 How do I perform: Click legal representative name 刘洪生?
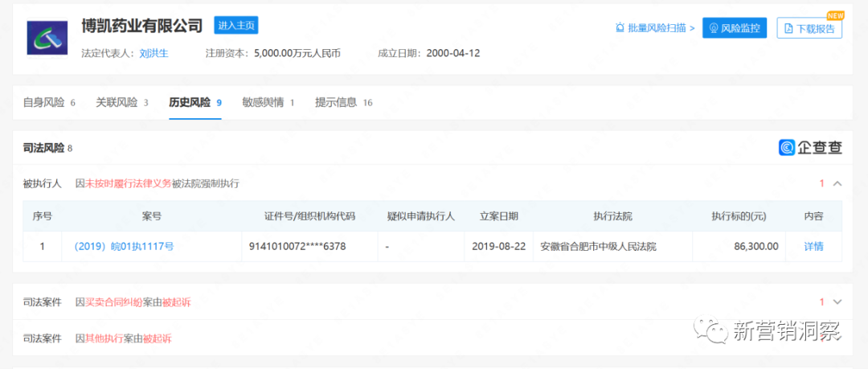[154, 54]
